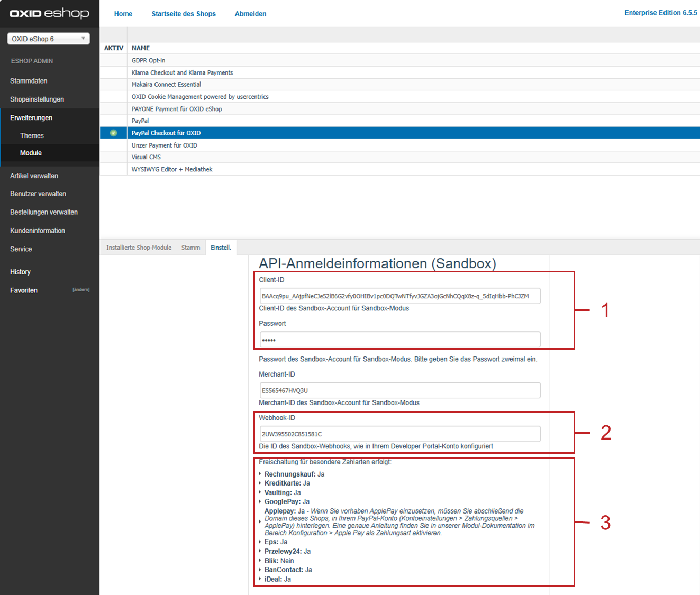Click Abmelden to log out
Screen dimensions: 700x595
[x=250, y=14]
